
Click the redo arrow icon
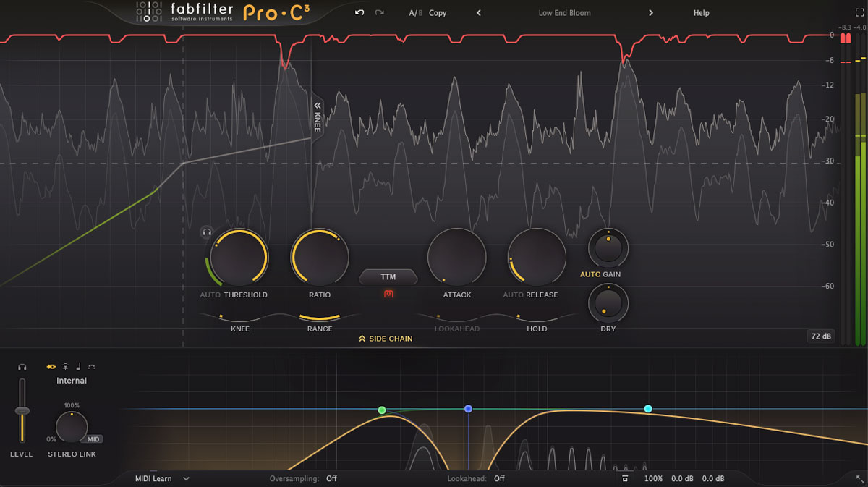point(379,13)
